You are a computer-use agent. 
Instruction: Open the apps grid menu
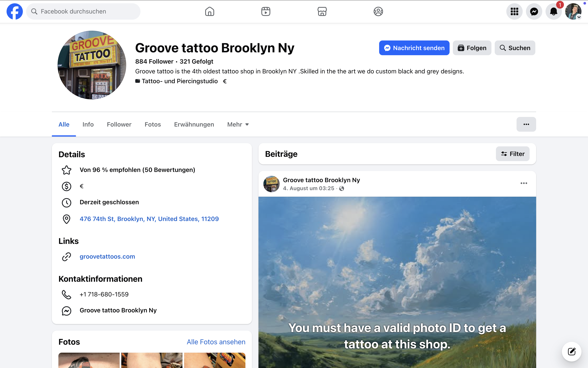(514, 11)
